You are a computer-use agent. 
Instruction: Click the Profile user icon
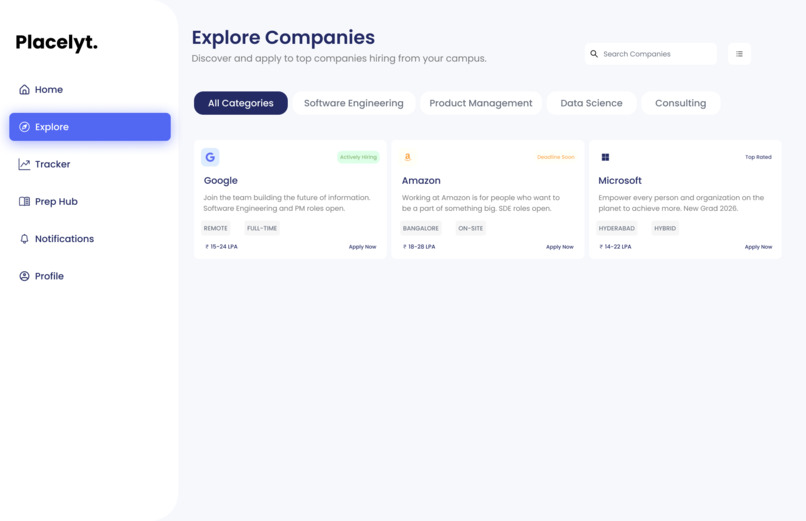(24, 276)
